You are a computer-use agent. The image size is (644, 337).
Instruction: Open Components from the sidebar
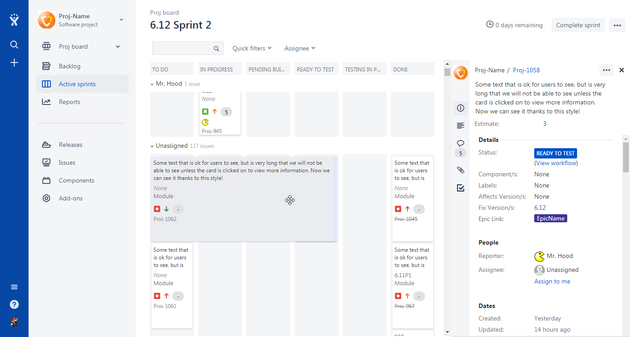tap(78, 180)
